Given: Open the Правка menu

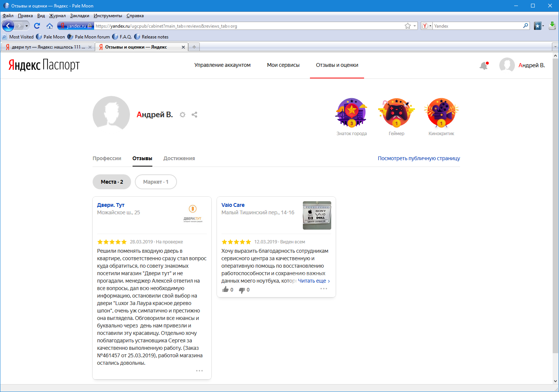Looking at the screenshot, I should click(25, 16).
